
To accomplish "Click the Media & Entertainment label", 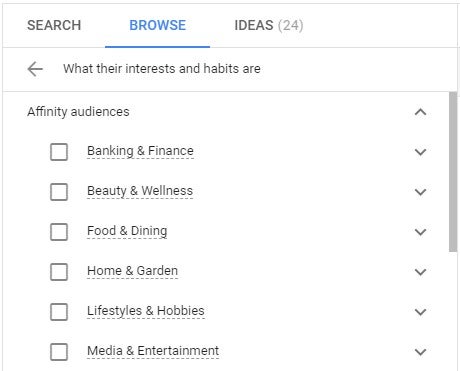I will (x=153, y=351).
